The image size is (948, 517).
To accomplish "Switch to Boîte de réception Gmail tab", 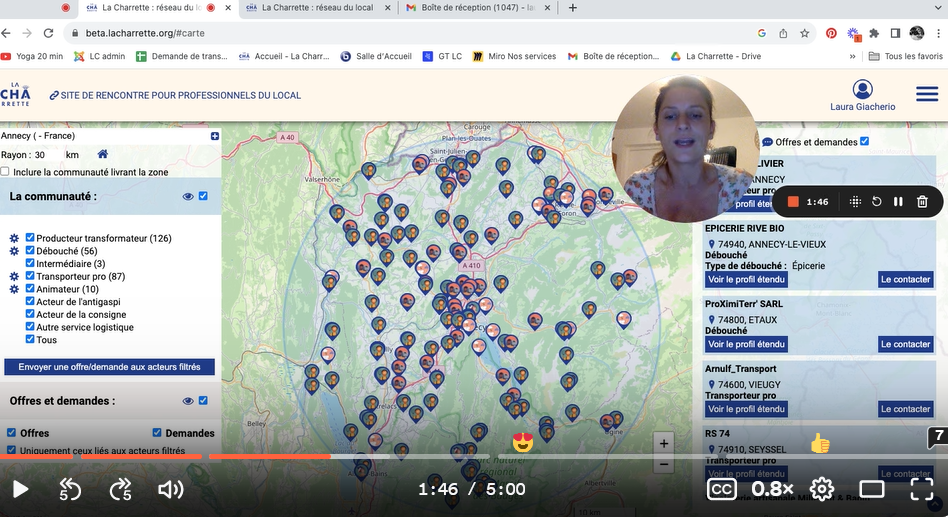I will 478,8.
